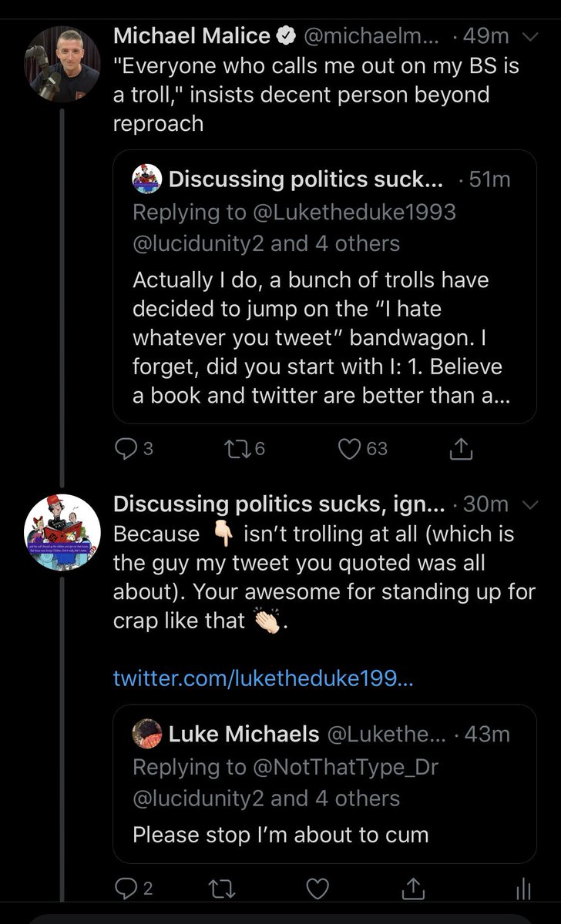Tap Discussing politics sucks profile avatar
This screenshot has width=561, height=924.
coord(63,532)
